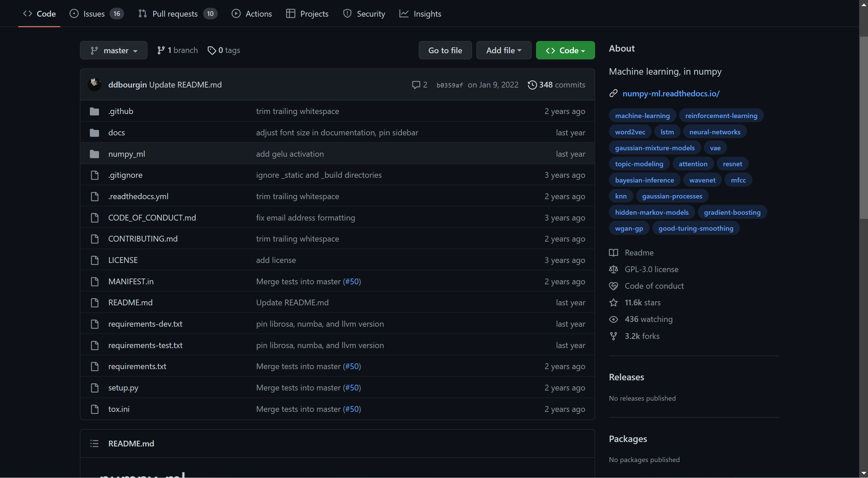Click the requirements.txt file icon
This screenshot has width=868, height=478.
[95, 366]
